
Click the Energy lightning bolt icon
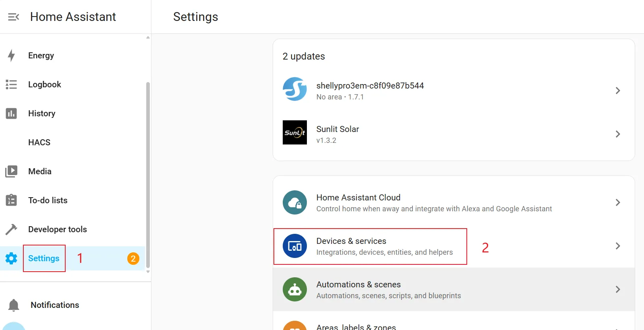click(11, 56)
